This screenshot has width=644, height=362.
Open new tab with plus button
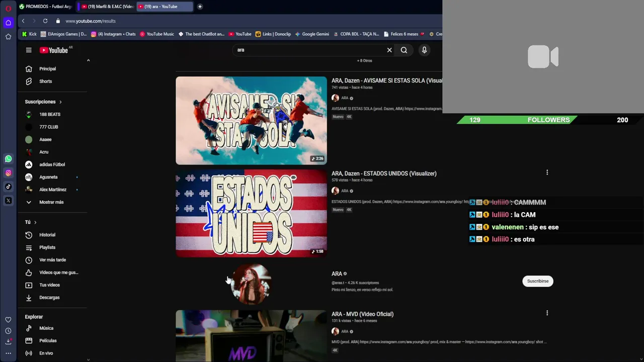(x=200, y=7)
